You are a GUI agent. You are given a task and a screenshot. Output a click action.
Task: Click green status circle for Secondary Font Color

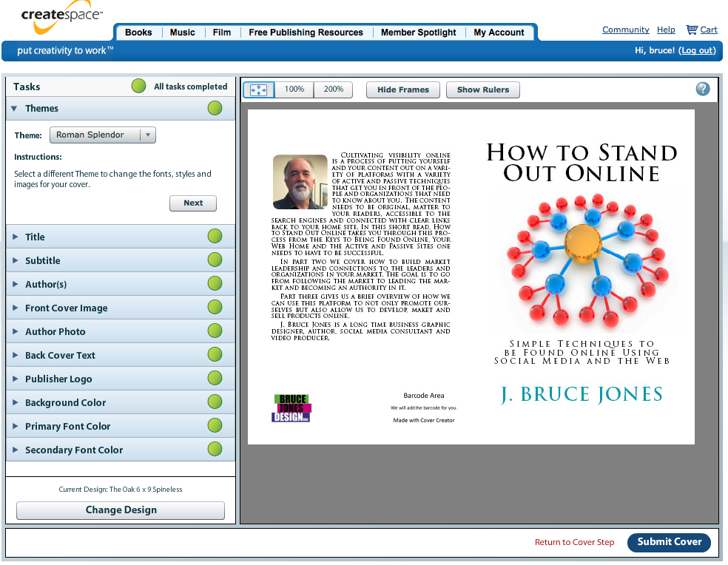pyautogui.click(x=215, y=449)
